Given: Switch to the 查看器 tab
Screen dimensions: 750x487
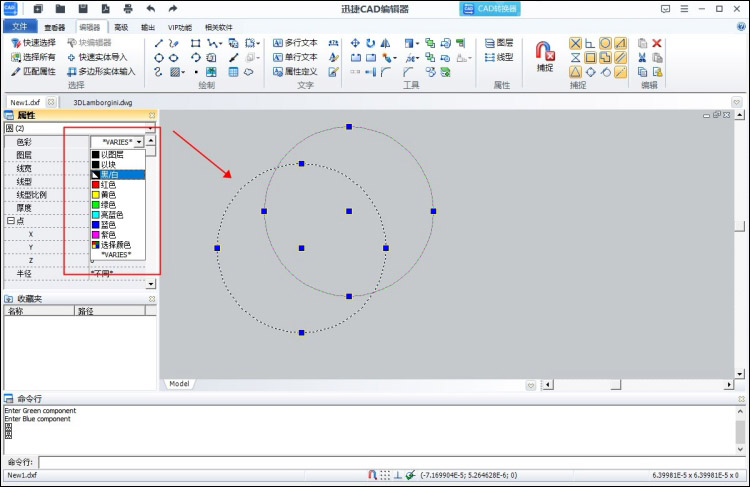Looking at the screenshot, I should coord(55,27).
